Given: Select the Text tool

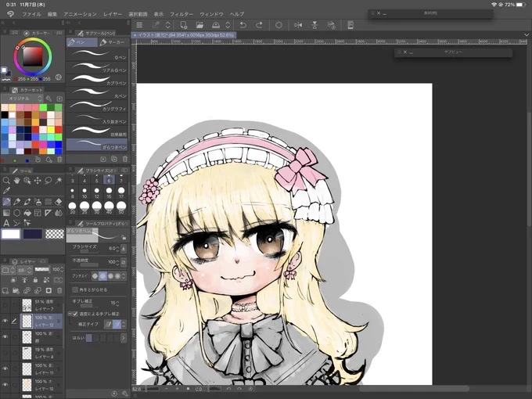Looking at the screenshot, I should (x=6, y=223).
